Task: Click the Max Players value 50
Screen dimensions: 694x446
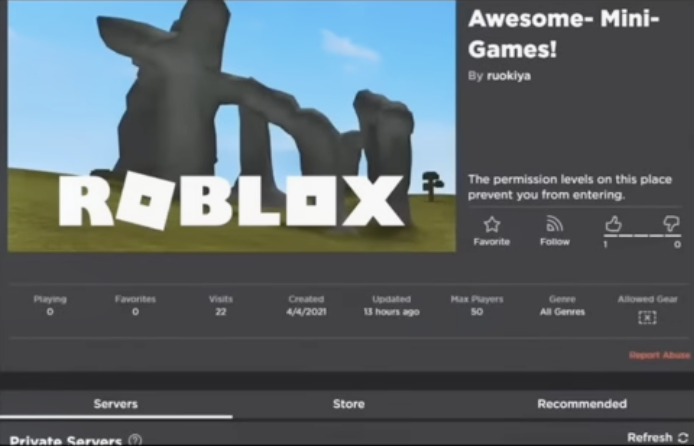Action: (x=477, y=312)
